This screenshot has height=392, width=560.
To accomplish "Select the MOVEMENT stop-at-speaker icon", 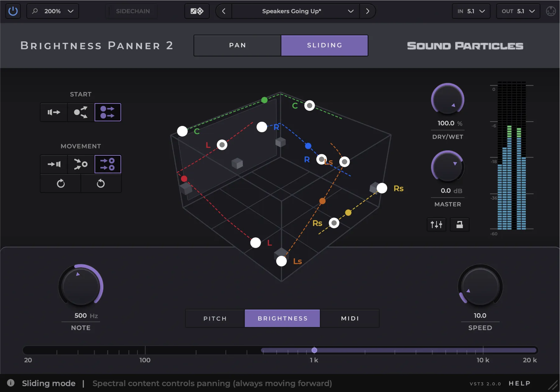I will click(x=54, y=164).
